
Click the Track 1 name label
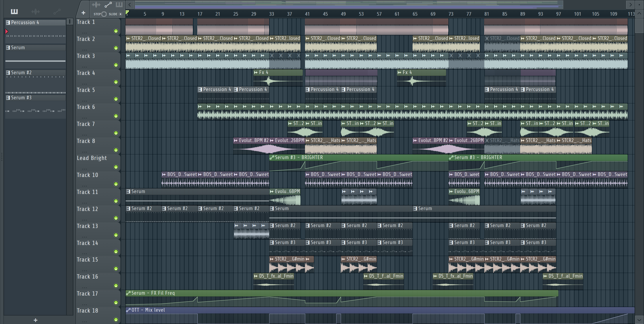(x=86, y=22)
